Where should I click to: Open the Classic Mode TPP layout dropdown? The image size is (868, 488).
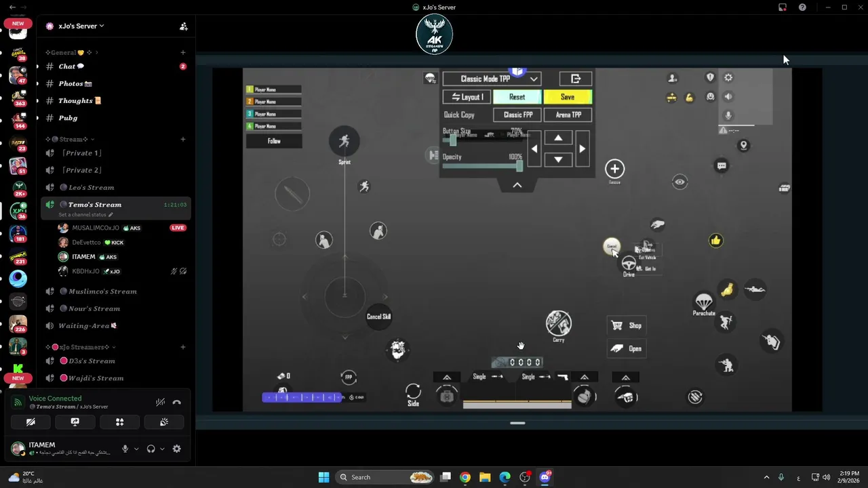pos(492,79)
